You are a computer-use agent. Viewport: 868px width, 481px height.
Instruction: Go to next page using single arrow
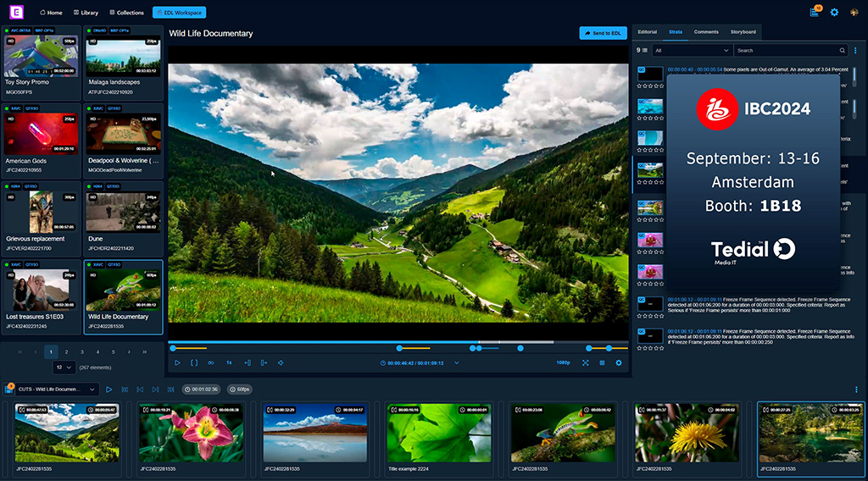pyautogui.click(x=129, y=351)
